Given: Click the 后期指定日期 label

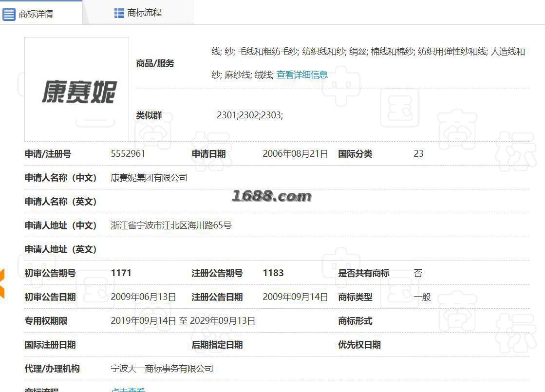Looking at the screenshot, I should click(x=217, y=345).
